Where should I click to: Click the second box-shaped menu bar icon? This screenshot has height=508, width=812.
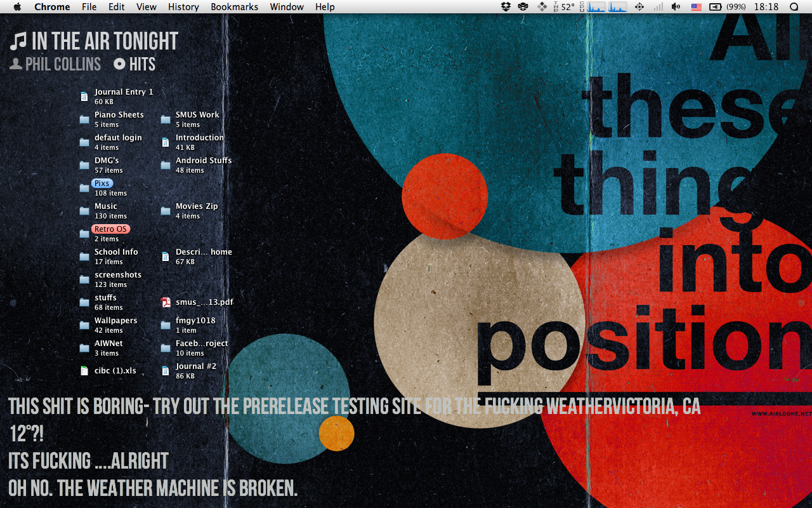tap(523, 7)
